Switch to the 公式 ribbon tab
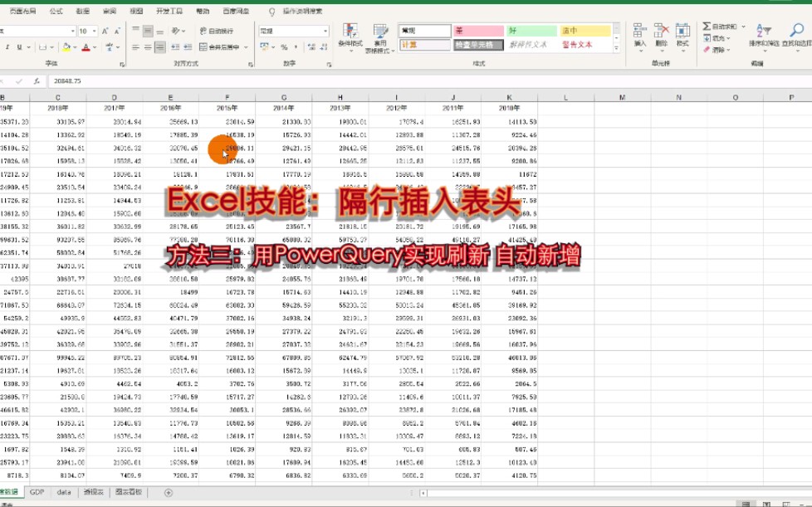812x507 pixels. [x=55, y=12]
